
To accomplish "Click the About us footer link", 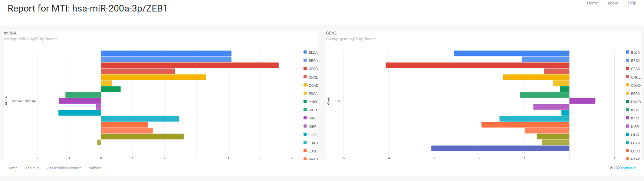I will tap(32, 168).
